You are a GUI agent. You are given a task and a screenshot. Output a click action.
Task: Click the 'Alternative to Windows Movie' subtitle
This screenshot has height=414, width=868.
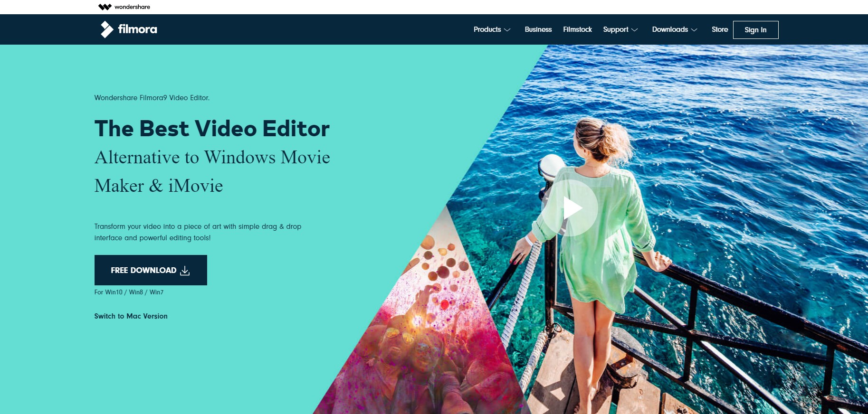coord(212,157)
